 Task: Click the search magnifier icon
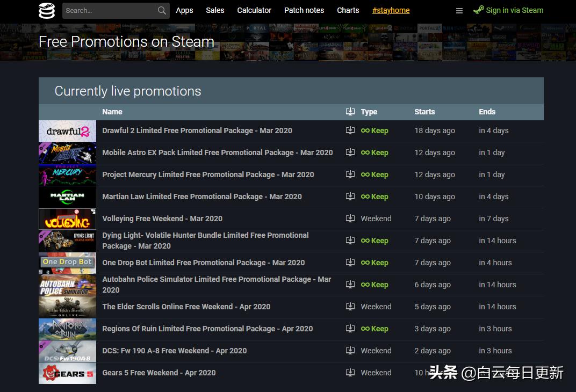point(161,10)
